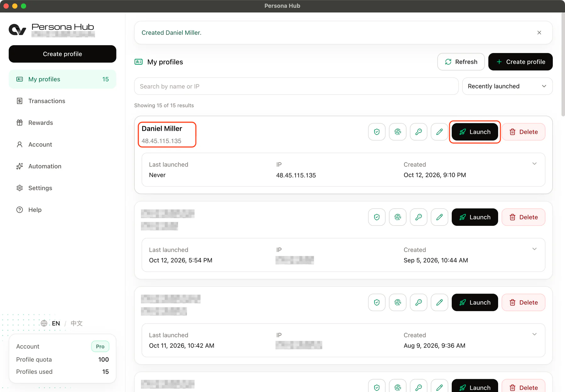
Task: Open fingerprint icon for Daniel Miller profile
Action: (398, 132)
